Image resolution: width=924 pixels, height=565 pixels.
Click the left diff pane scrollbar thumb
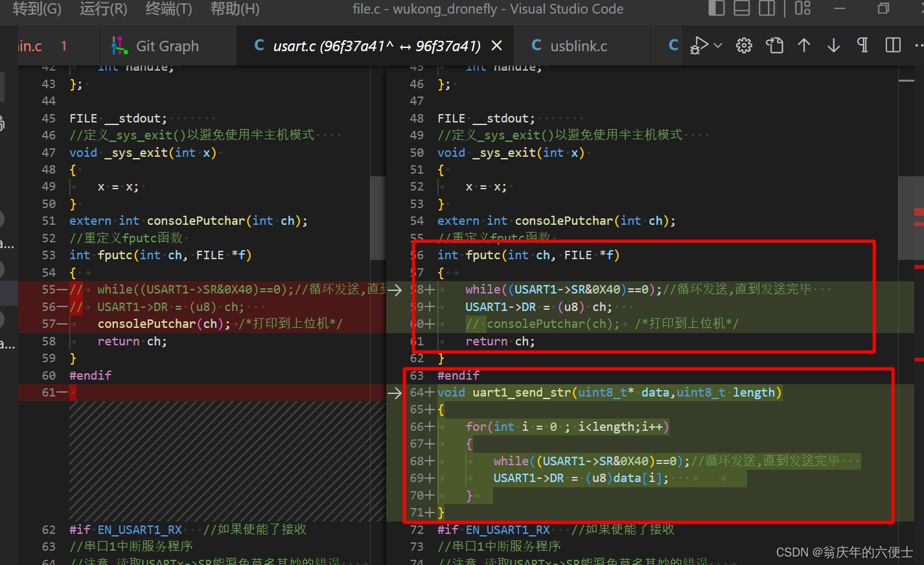click(x=378, y=218)
